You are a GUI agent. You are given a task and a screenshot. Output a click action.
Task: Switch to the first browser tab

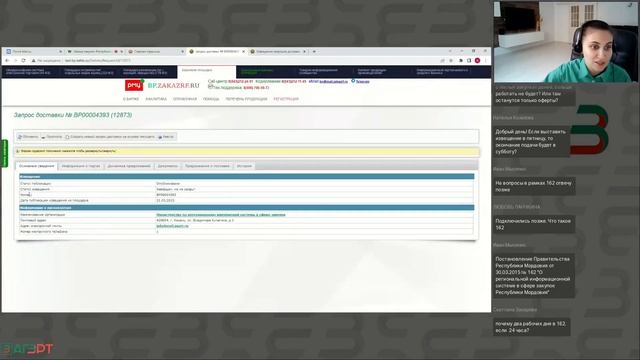(33, 52)
